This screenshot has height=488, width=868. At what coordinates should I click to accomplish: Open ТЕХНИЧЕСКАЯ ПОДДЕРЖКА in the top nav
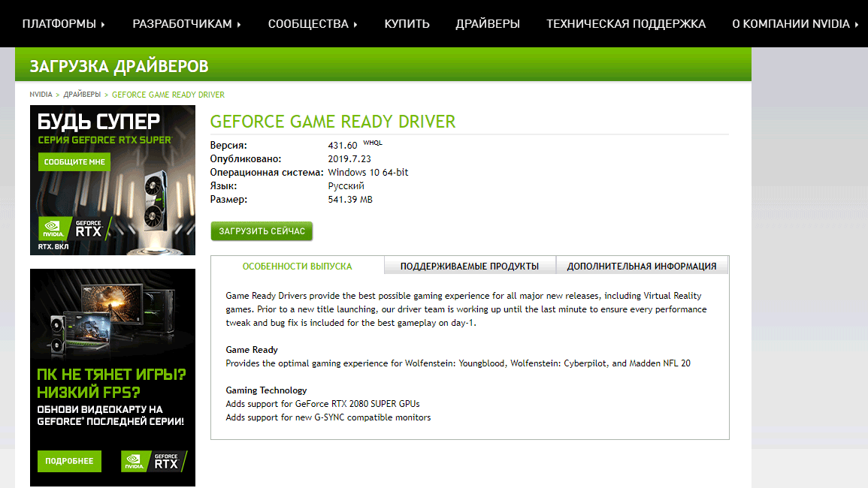pyautogui.click(x=626, y=24)
